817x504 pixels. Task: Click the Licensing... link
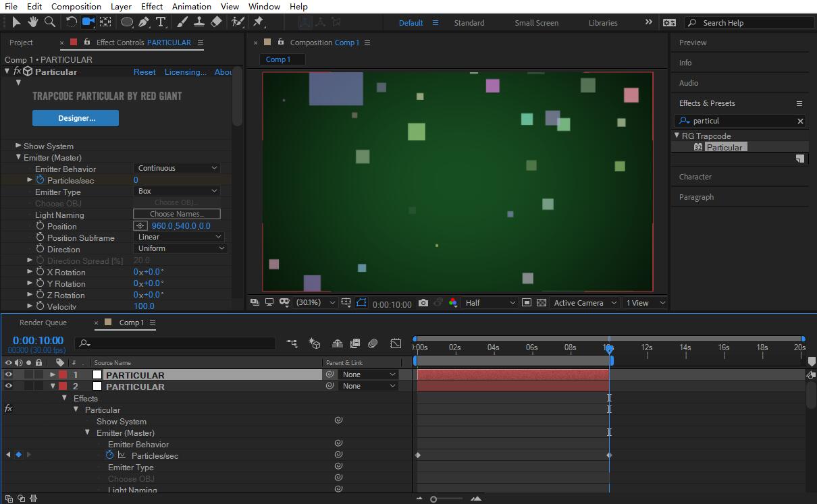(186, 72)
